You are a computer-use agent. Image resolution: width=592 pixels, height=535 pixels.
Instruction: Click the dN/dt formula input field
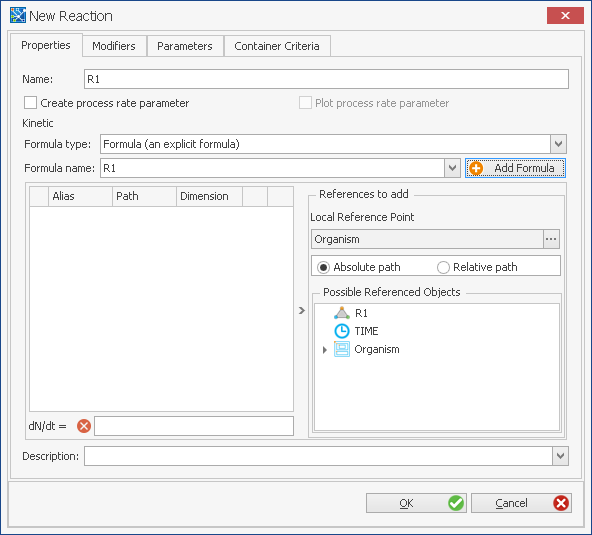pyautogui.click(x=194, y=426)
